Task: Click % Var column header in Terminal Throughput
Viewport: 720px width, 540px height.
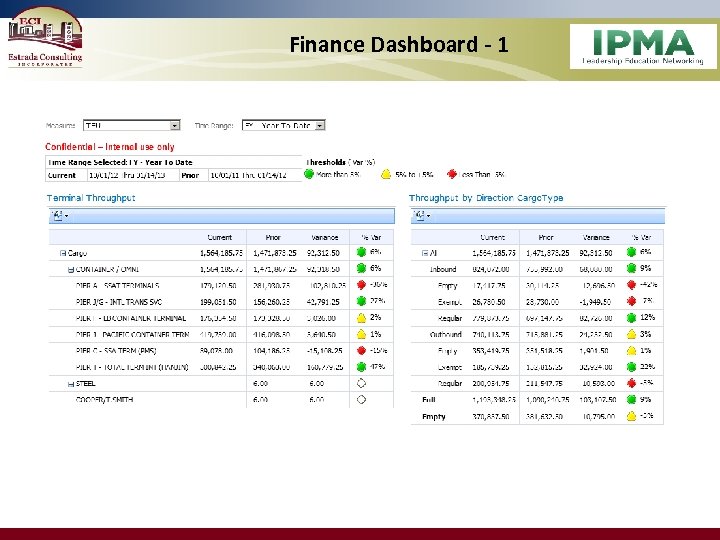Action: tap(371, 237)
